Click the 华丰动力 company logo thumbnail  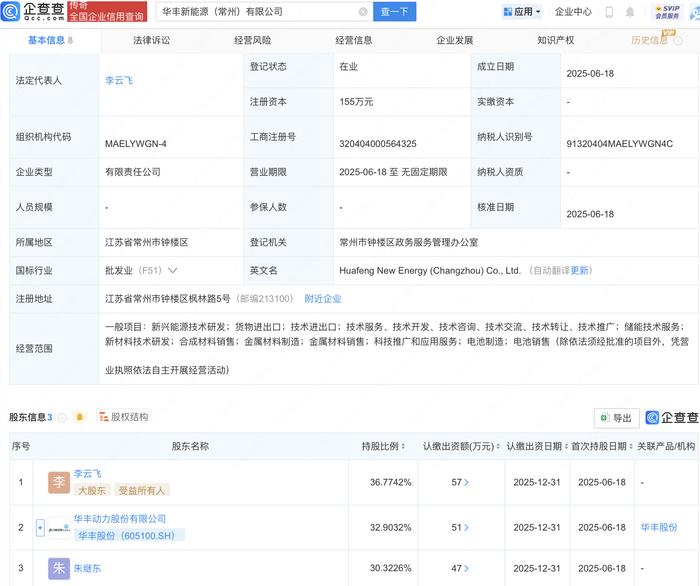(x=59, y=528)
